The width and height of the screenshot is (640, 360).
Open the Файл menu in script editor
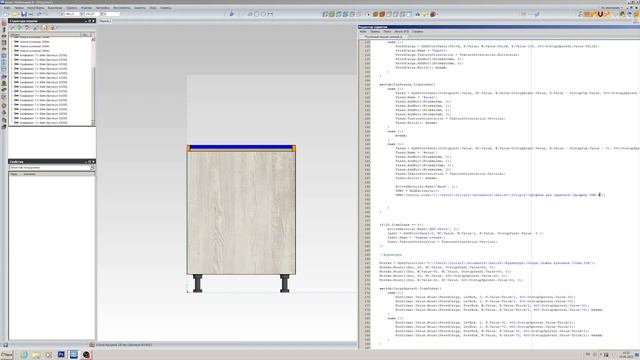[x=363, y=31]
